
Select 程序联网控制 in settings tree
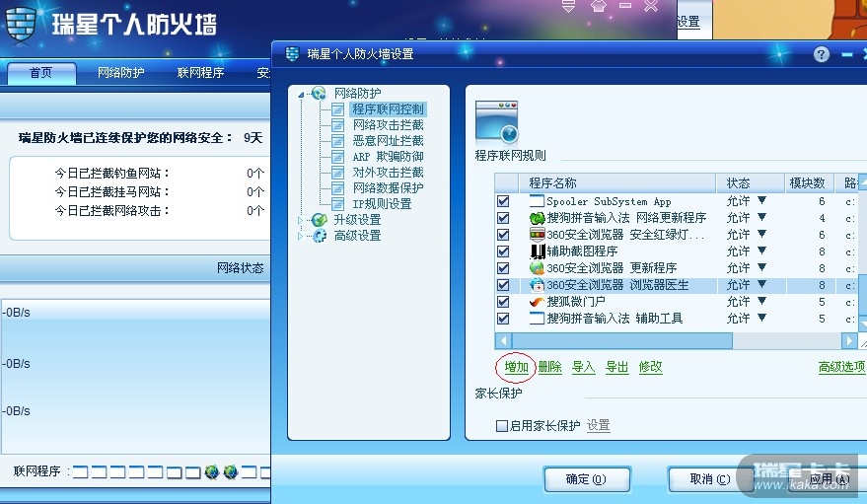click(x=388, y=109)
